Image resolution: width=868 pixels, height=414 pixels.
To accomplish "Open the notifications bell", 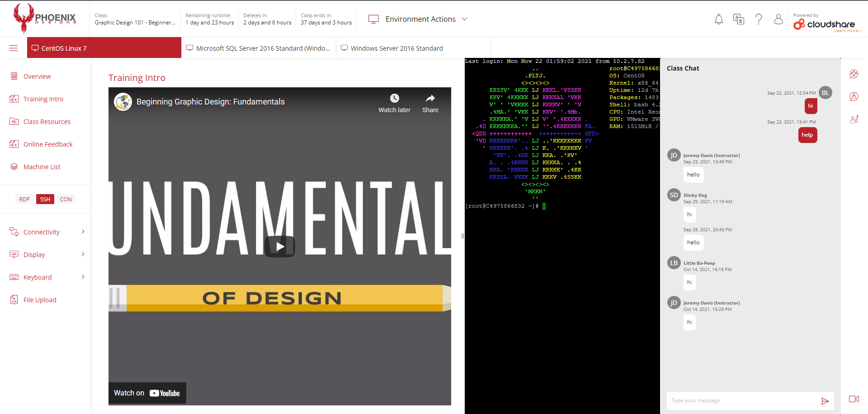I will (x=718, y=19).
